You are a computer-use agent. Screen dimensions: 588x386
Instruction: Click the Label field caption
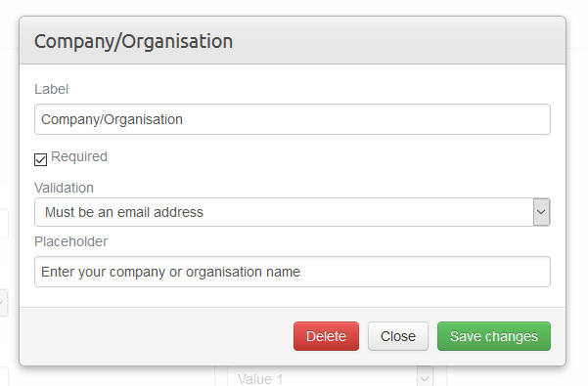point(52,89)
